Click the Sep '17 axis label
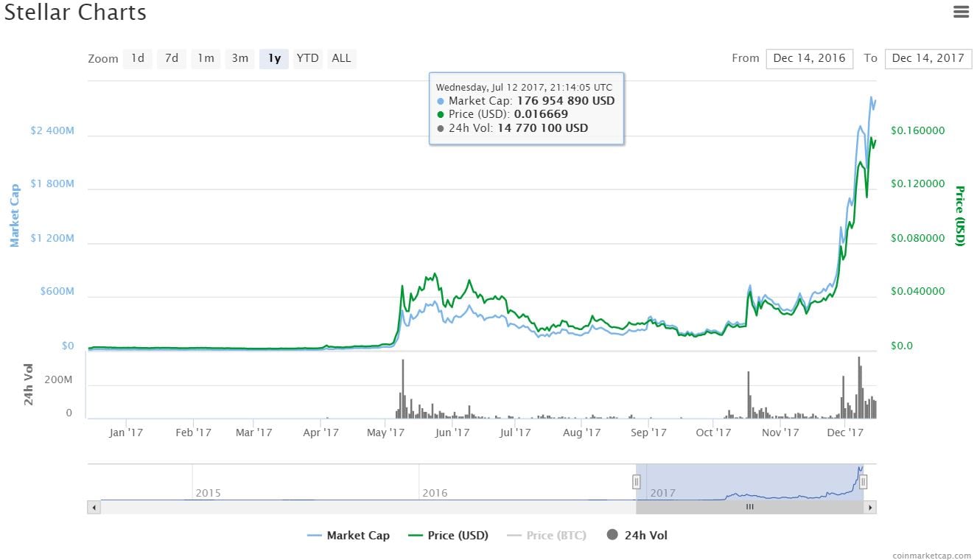The height and width of the screenshot is (560, 977). tap(649, 433)
